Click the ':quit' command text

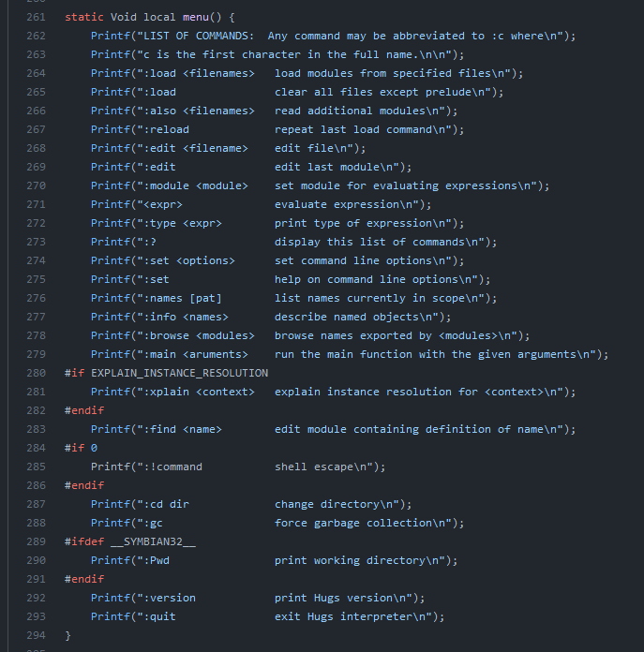[x=159, y=616]
